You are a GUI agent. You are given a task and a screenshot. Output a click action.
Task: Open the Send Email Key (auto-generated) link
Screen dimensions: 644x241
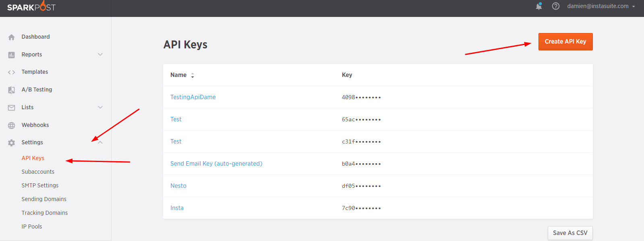(x=216, y=164)
